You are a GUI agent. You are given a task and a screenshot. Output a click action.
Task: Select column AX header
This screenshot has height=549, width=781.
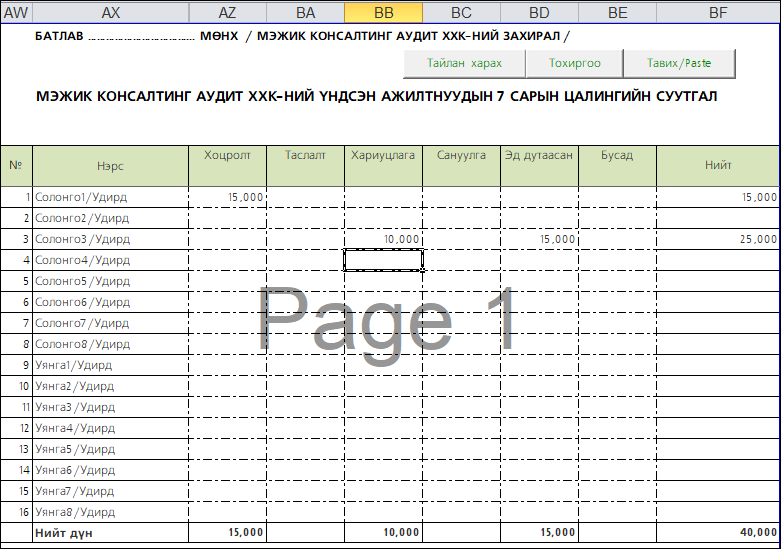pyautogui.click(x=111, y=12)
